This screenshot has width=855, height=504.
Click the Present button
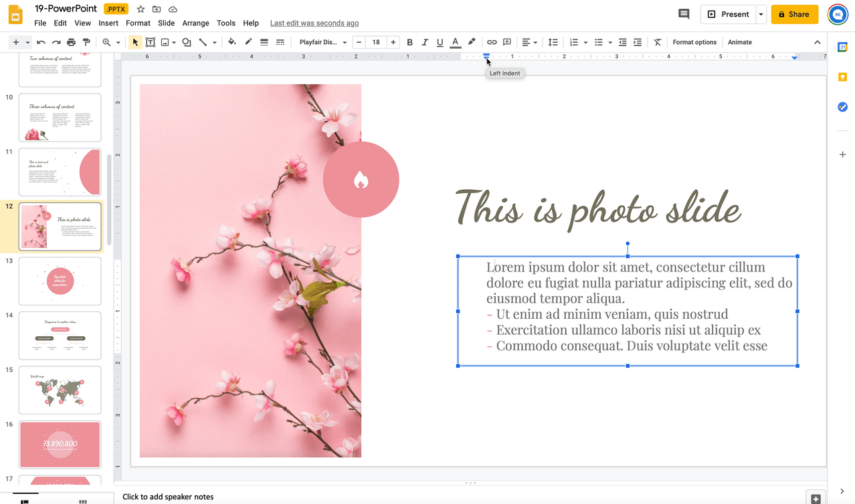(x=728, y=14)
